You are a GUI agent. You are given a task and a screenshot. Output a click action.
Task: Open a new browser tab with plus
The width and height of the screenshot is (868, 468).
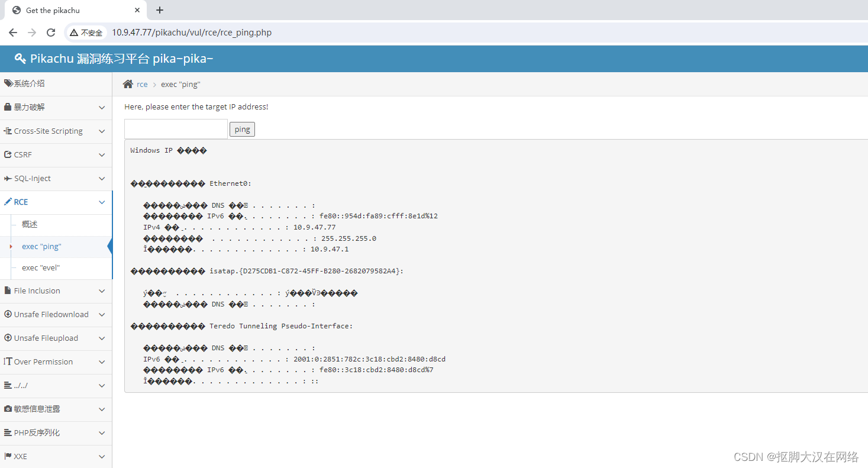(160, 10)
